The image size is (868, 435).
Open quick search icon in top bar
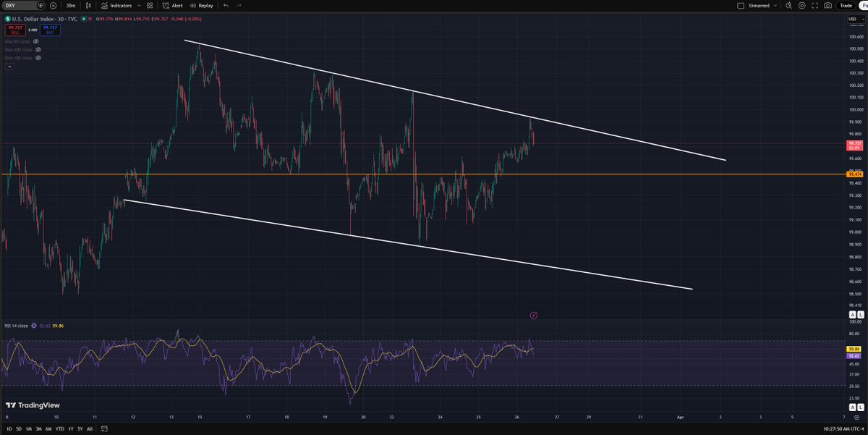click(790, 5)
